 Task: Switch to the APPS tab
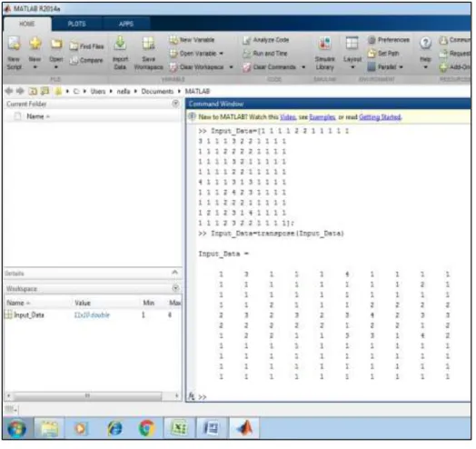coord(126,24)
